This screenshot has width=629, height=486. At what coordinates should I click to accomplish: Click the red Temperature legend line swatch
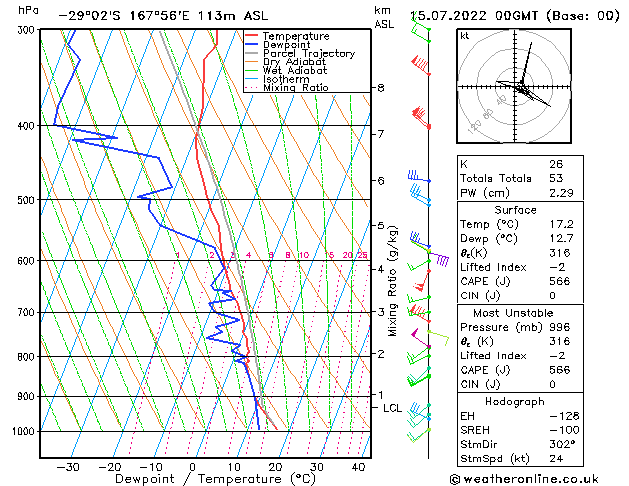click(252, 36)
